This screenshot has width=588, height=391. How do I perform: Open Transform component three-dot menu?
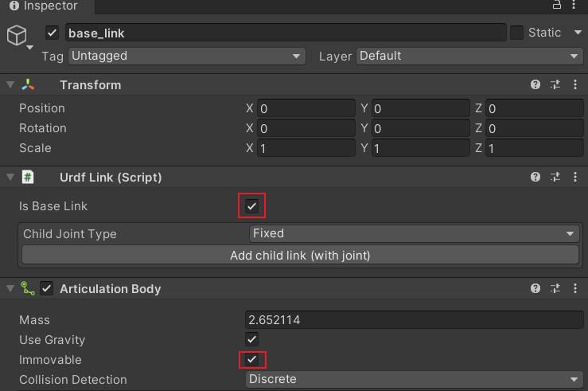(575, 85)
